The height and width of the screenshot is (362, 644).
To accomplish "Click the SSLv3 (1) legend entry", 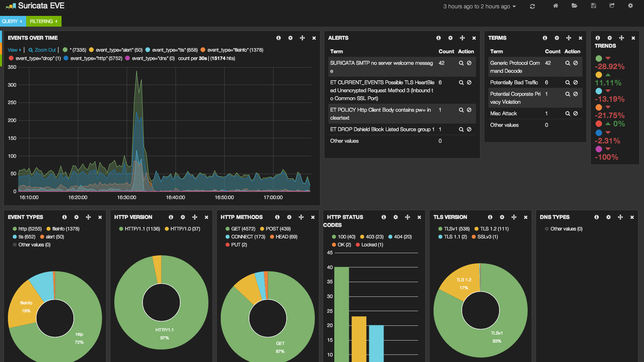I will coord(485,237).
